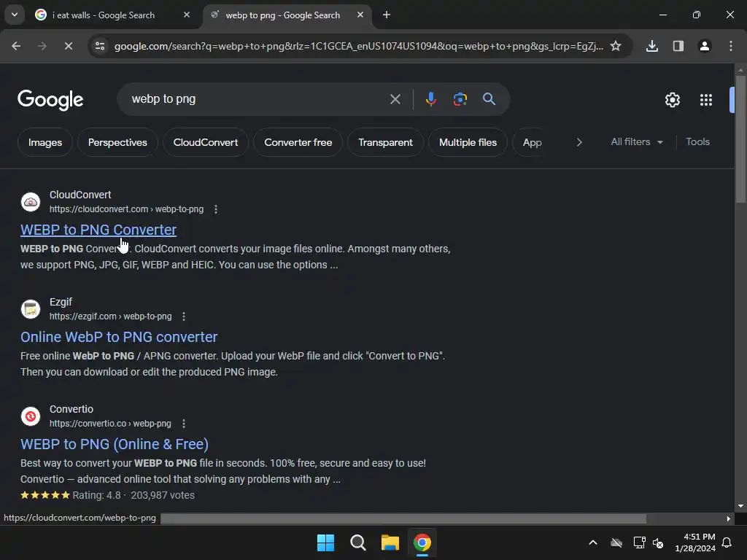
Task: Open Windows taskbar search
Action: (357, 542)
